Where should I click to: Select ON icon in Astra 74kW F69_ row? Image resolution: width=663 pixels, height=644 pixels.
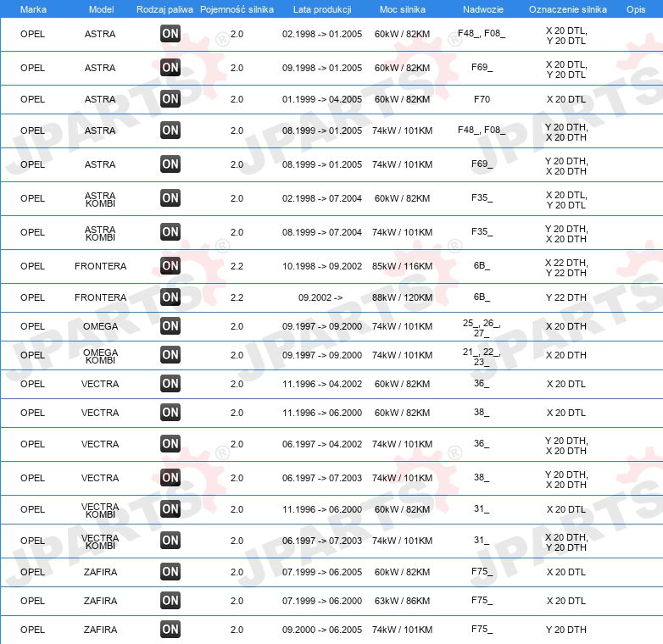click(170, 164)
